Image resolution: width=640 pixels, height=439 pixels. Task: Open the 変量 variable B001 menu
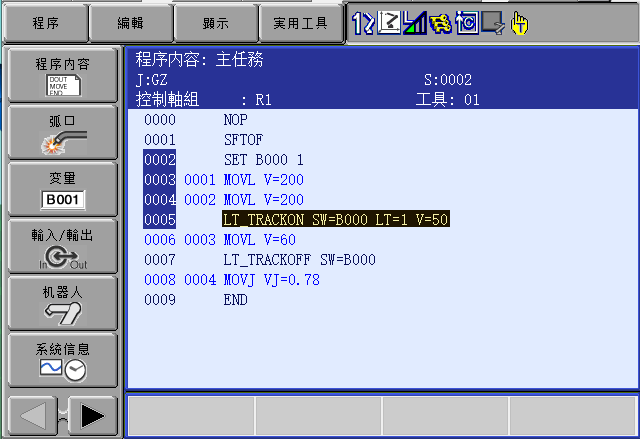click(62, 190)
